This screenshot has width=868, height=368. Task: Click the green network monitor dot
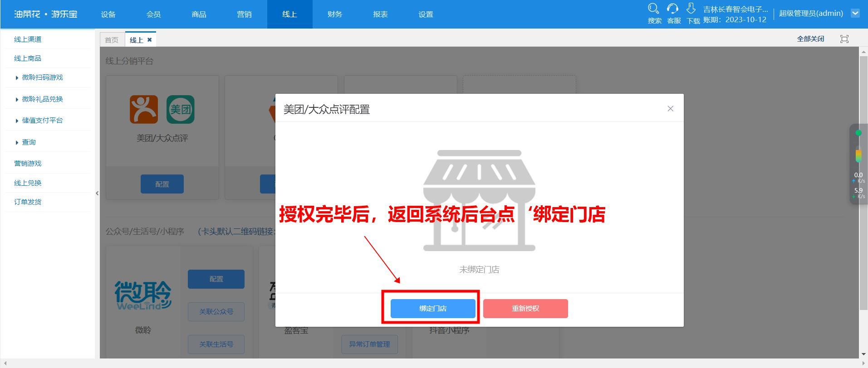pyautogui.click(x=858, y=133)
